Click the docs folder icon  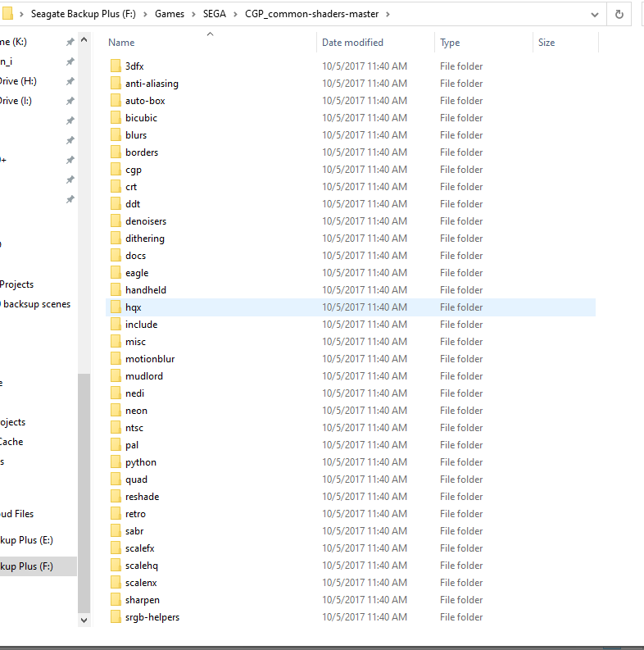(116, 256)
